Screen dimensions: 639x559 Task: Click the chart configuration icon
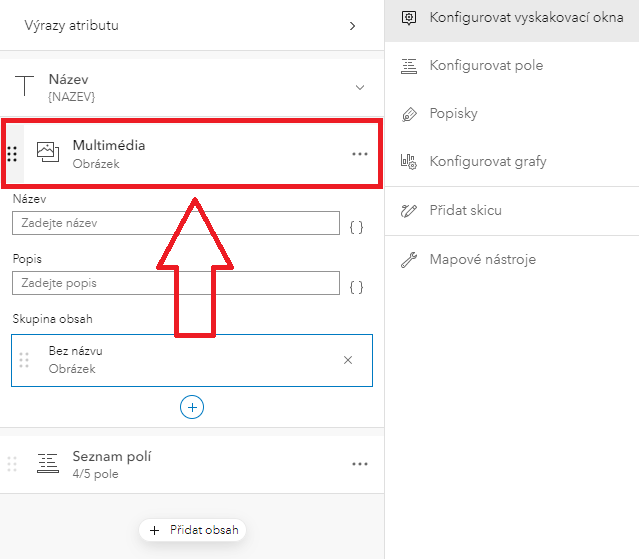click(409, 162)
